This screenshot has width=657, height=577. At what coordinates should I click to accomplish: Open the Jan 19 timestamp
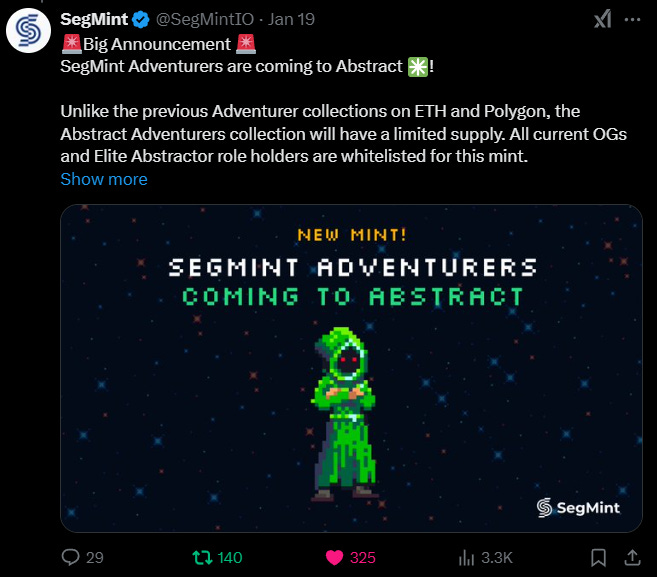point(291,19)
